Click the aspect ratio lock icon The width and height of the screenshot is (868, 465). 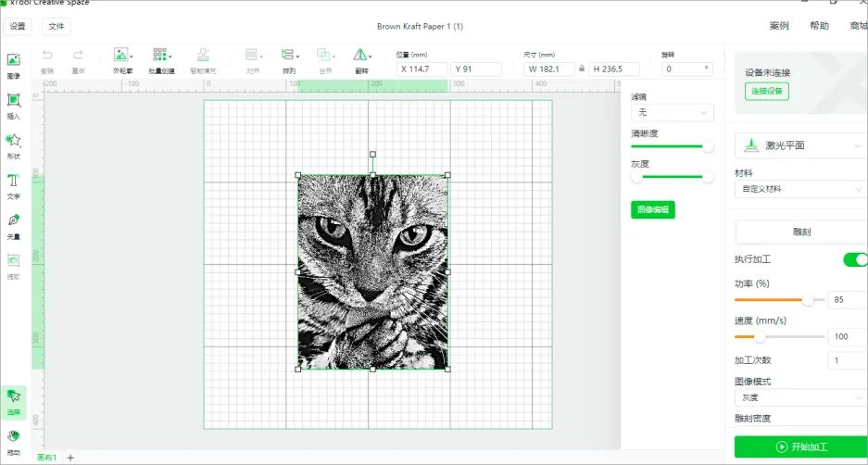pyautogui.click(x=581, y=69)
